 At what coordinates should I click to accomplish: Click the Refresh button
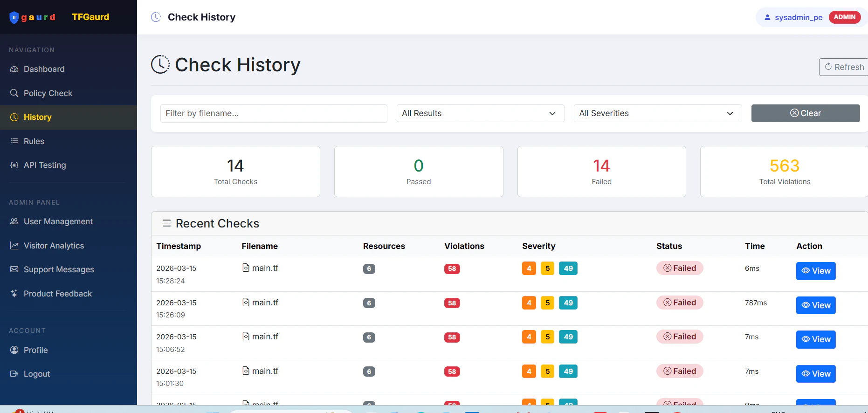tap(844, 67)
